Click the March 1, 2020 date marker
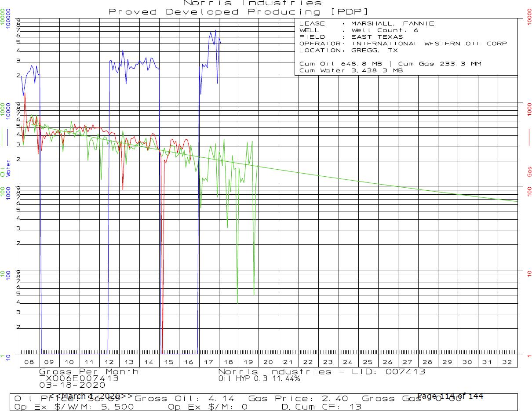 [x=91, y=396]
